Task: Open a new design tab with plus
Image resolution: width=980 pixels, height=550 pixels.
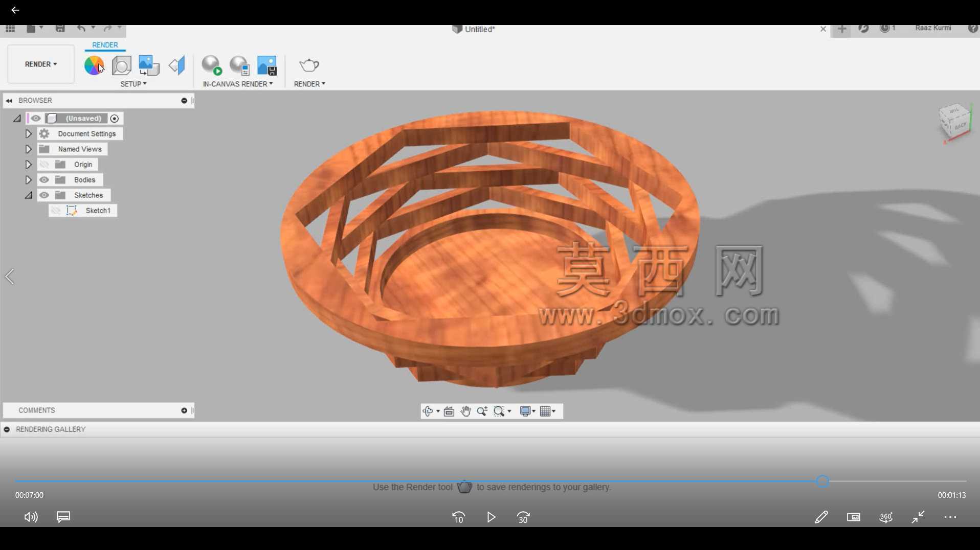Action: point(842,29)
